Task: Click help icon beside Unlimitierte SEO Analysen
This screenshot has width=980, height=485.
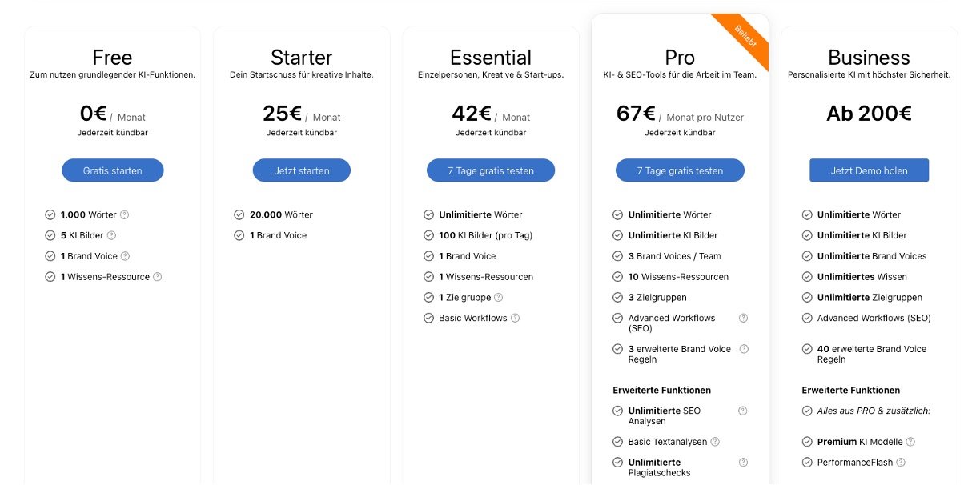Action: [x=742, y=411]
